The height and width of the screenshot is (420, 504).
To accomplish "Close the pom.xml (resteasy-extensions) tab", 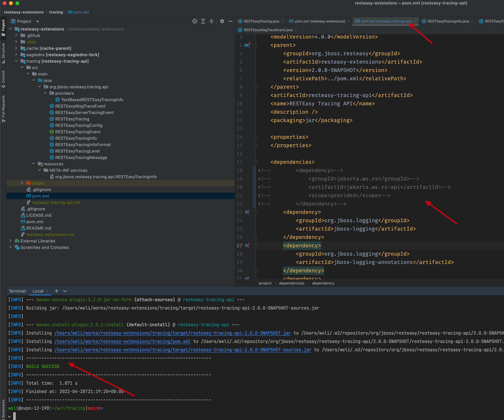I will click(349, 21).
